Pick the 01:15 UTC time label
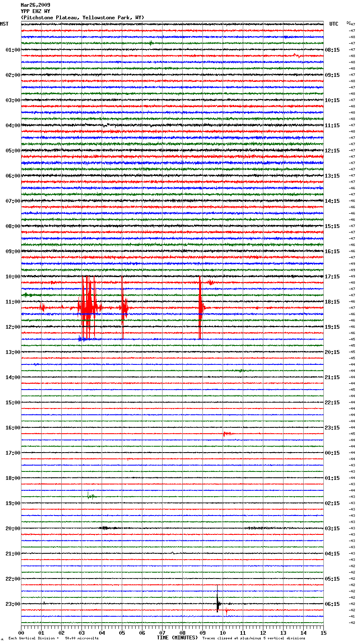357x644 pixels. coord(332,478)
